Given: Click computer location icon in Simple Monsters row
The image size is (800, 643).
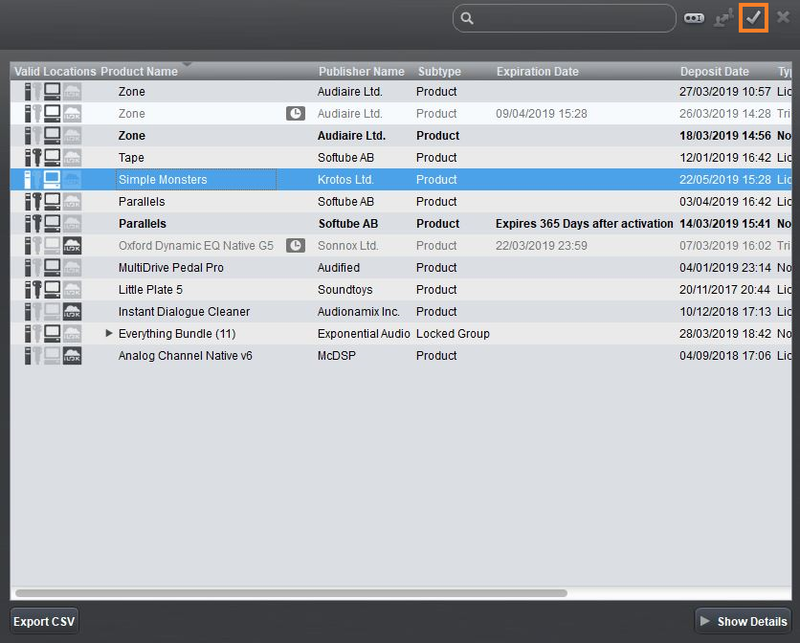Looking at the screenshot, I should [x=52, y=180].
